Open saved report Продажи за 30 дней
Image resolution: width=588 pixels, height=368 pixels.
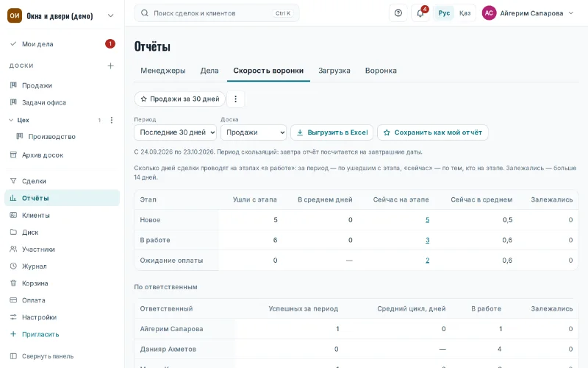(179, 99)
